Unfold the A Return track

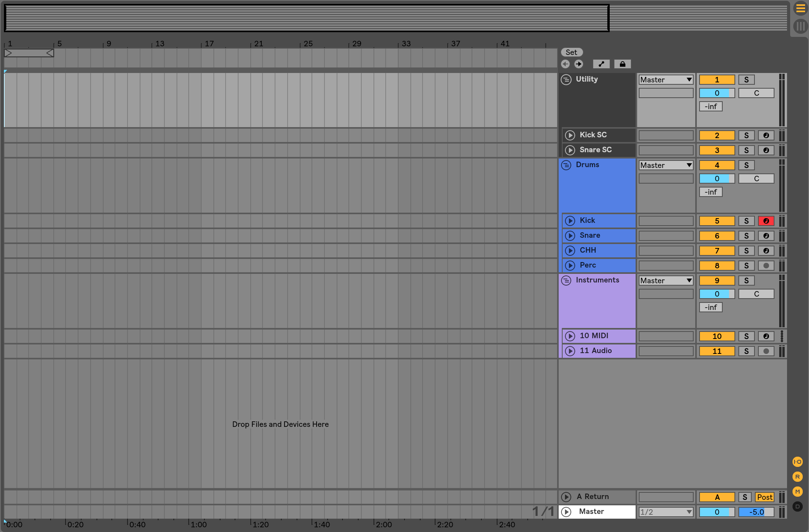(566, 497)
